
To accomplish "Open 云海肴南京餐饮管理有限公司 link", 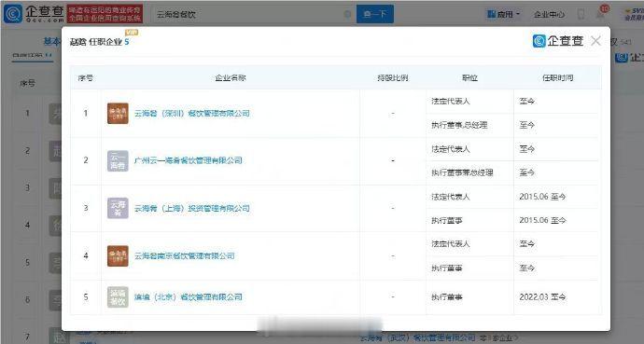I will 185,255.
